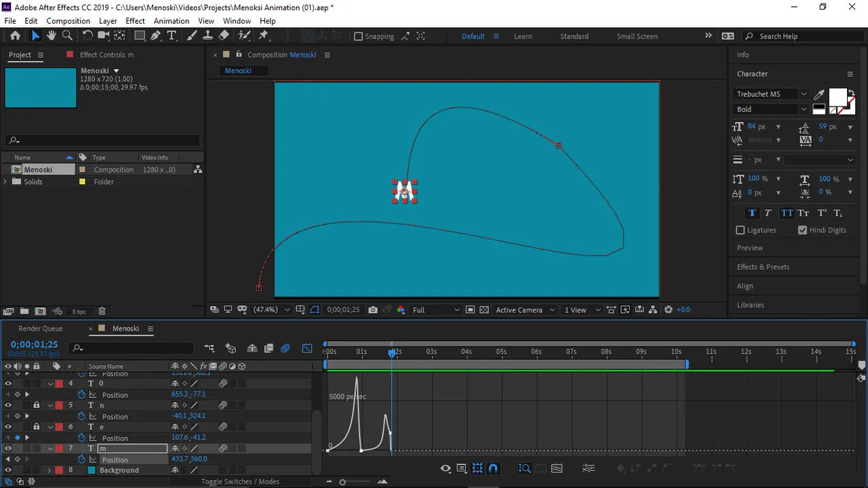
Task: Toggle transparency grid in viewer
Action: pyautogui.click(x=484, y=310)
